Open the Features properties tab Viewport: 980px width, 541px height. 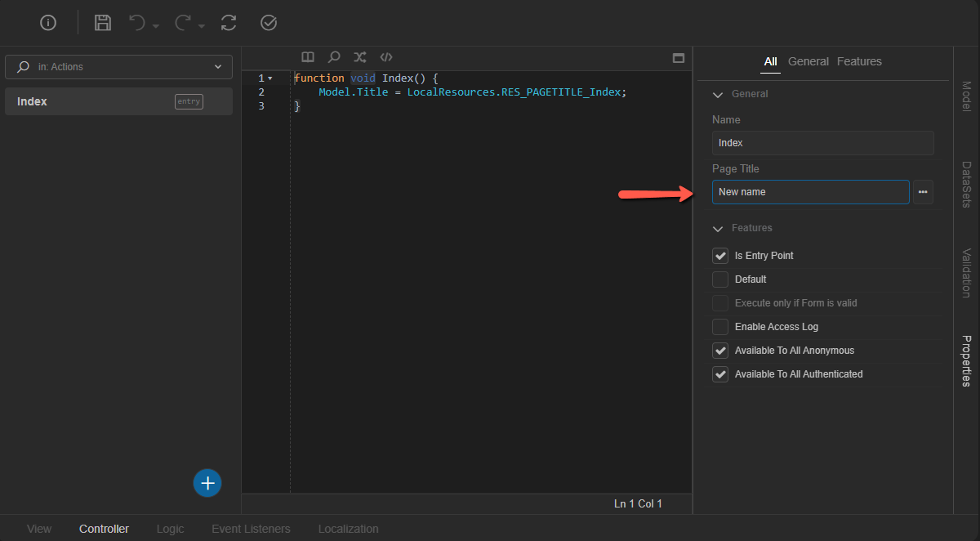tap(859, 61)
